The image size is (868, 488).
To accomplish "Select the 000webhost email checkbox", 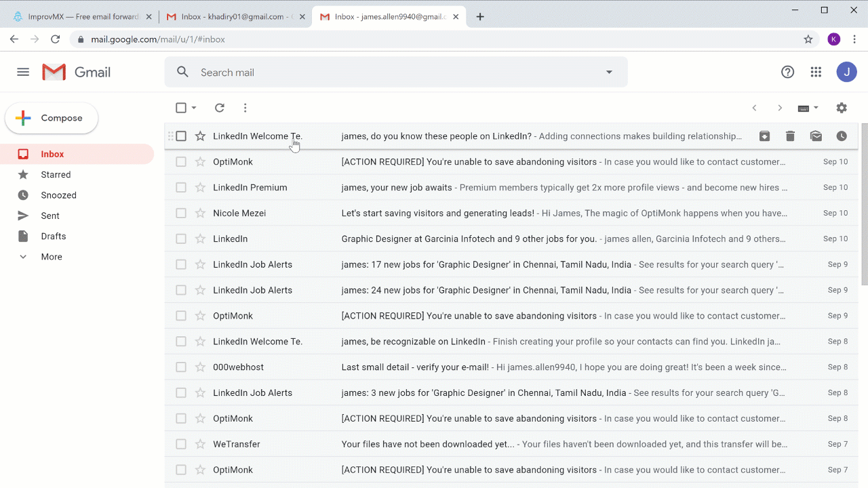I will point(181,367).
